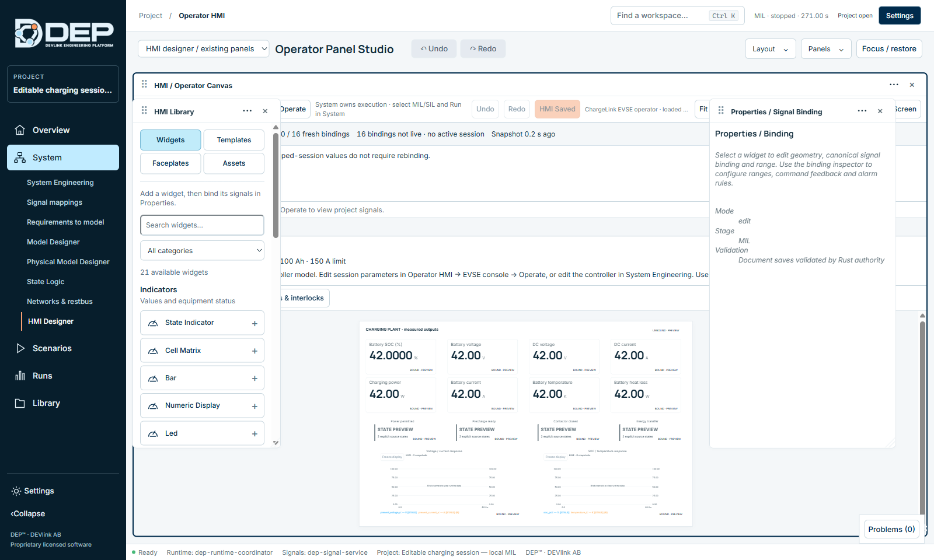This screenshot has height=560, width=934.
Task: Click the top toolbar Undo button
Action: click(434, 49)
